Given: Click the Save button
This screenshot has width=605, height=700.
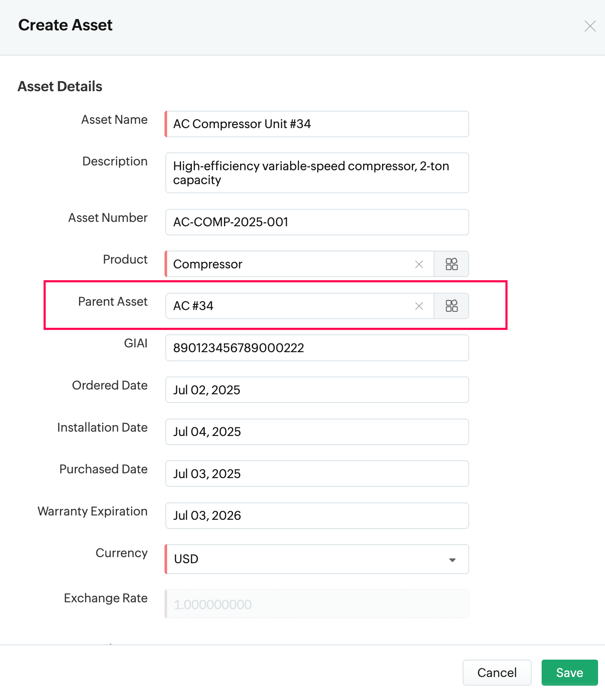Looking at the screenshot, I should pyautogui.click(x=569, y=673).
